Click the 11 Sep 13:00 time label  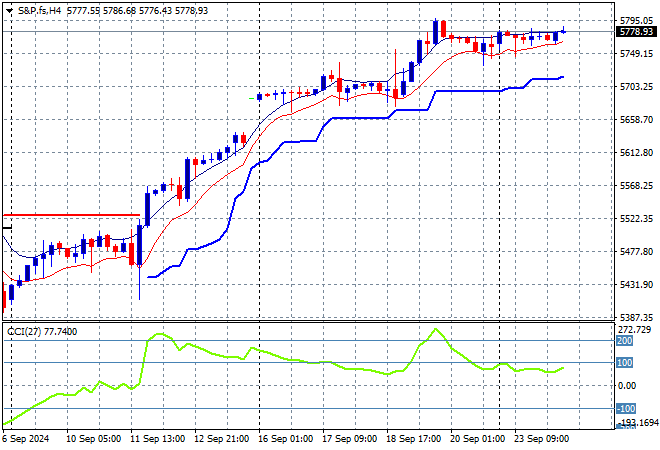point(158,439)
